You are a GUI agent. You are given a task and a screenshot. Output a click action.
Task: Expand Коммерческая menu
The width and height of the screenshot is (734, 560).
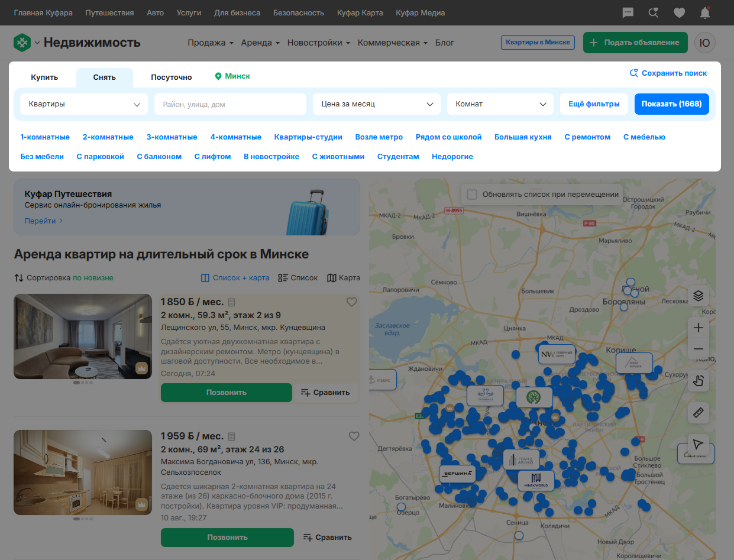[393, 43]
